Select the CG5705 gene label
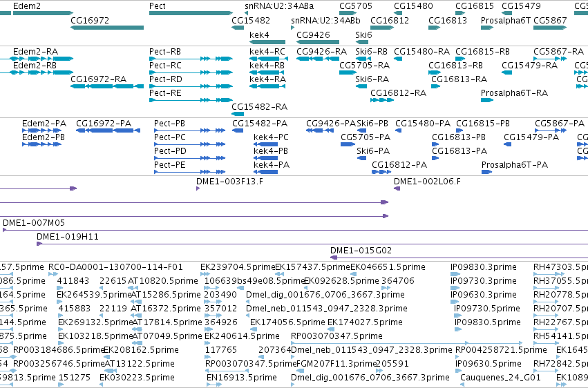Image resolution: width=588 pixels, height=388 pixels. [x=356, y=6]
